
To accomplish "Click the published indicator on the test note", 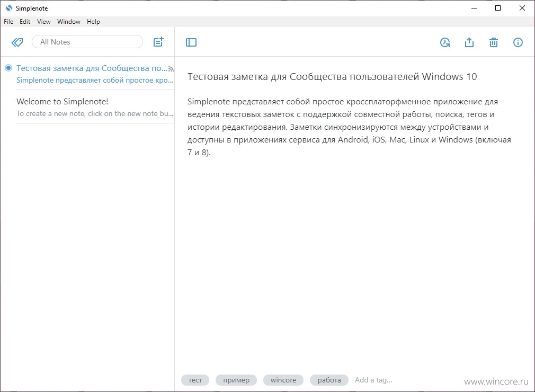I will pyautogui.click(x=171, y=69).
